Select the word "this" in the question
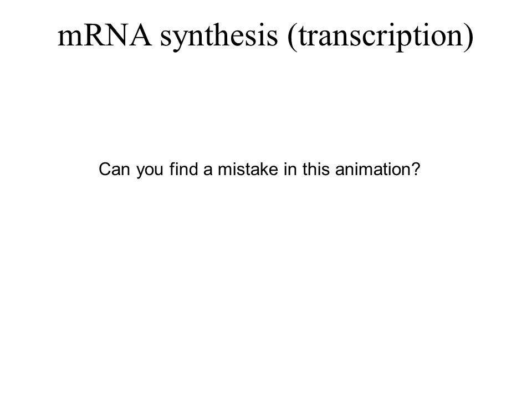This screenshot has height=399, width=532. click(x=316, y=169)
